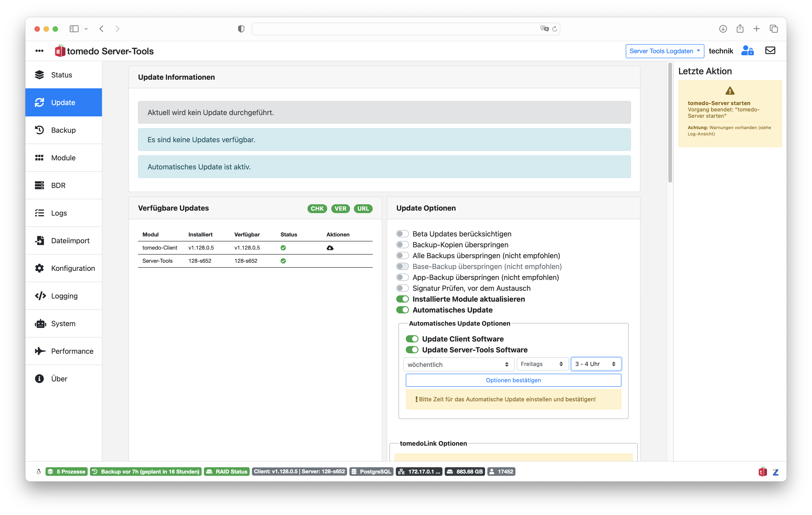
Task: Toggle Update Client Software switch
Action: click(x=412, y=339)
